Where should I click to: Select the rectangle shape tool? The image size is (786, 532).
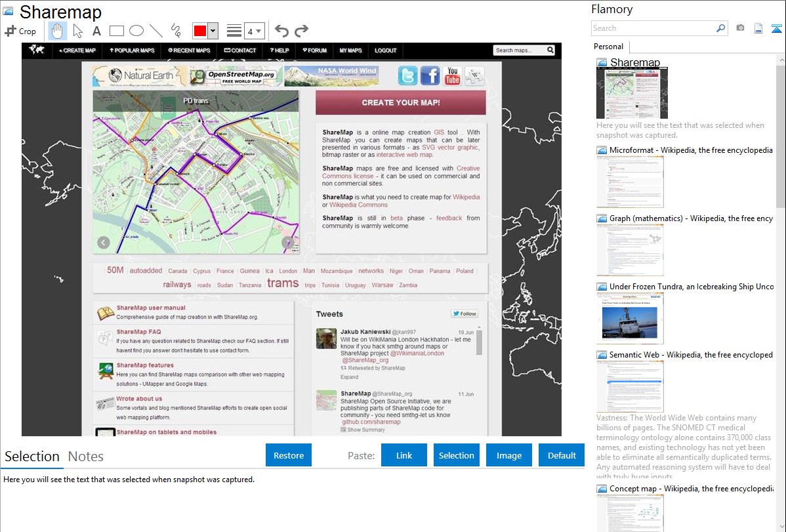coord(116,31)
